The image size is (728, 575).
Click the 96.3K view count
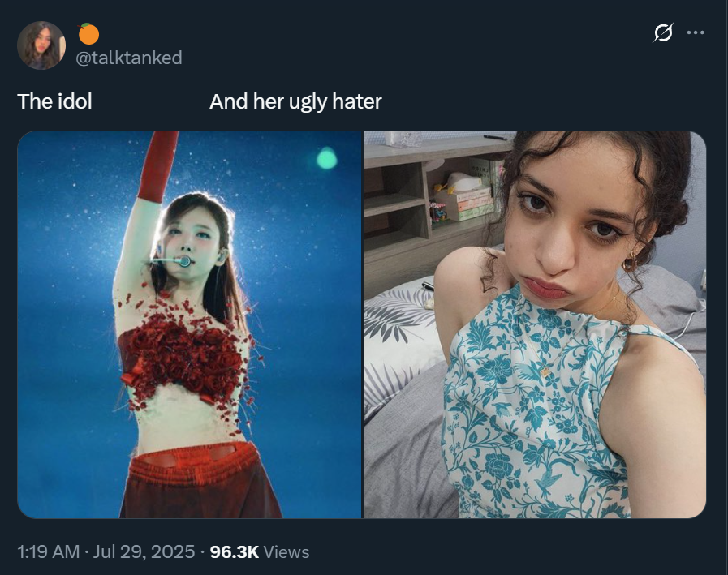coord(234,551)
